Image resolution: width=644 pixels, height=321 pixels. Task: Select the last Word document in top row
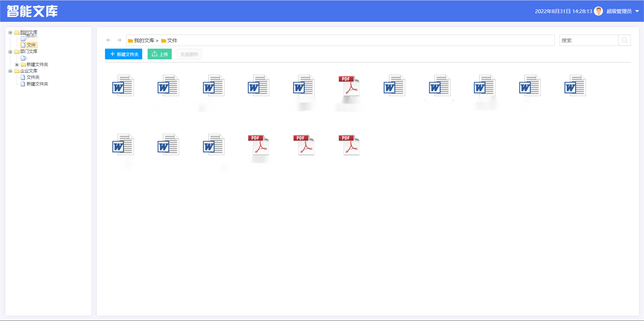pyautogui.click(x=575, y=86)
